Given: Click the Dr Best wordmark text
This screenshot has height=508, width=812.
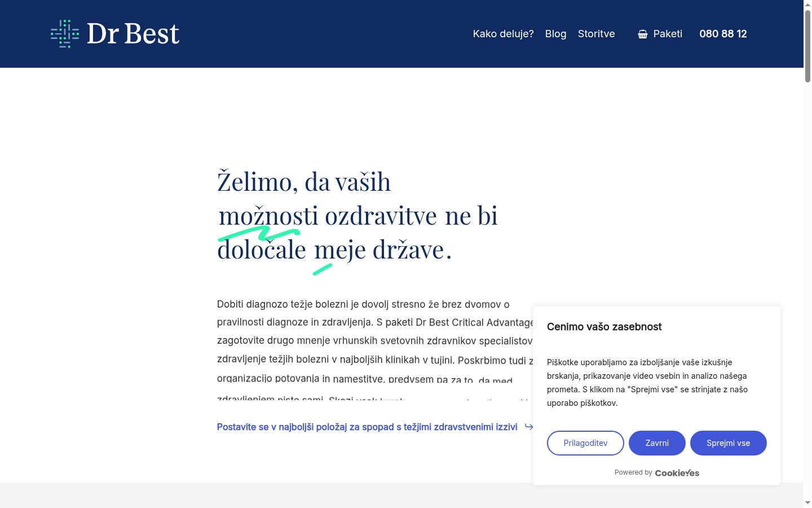Looking at the screenshot, I should [133, 34].
